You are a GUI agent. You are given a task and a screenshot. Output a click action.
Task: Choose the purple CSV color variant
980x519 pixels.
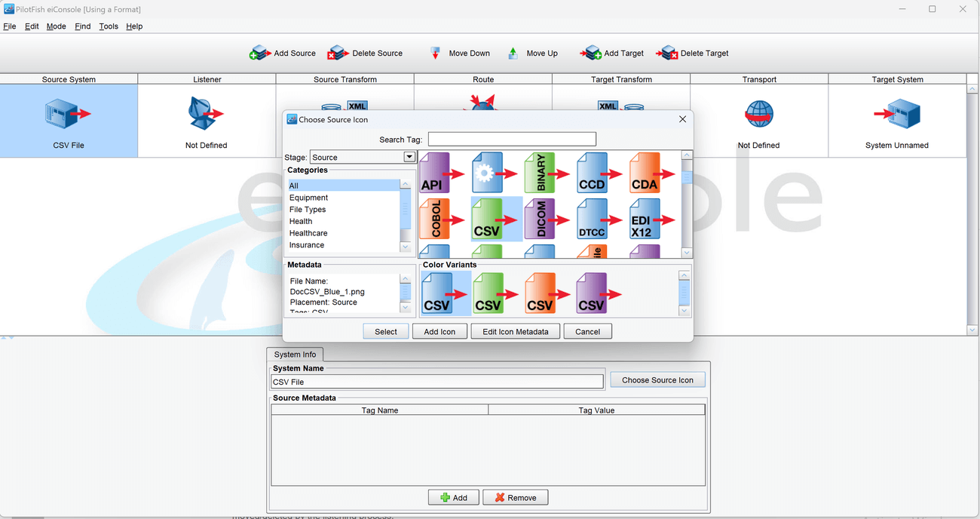tap(599, 293)
